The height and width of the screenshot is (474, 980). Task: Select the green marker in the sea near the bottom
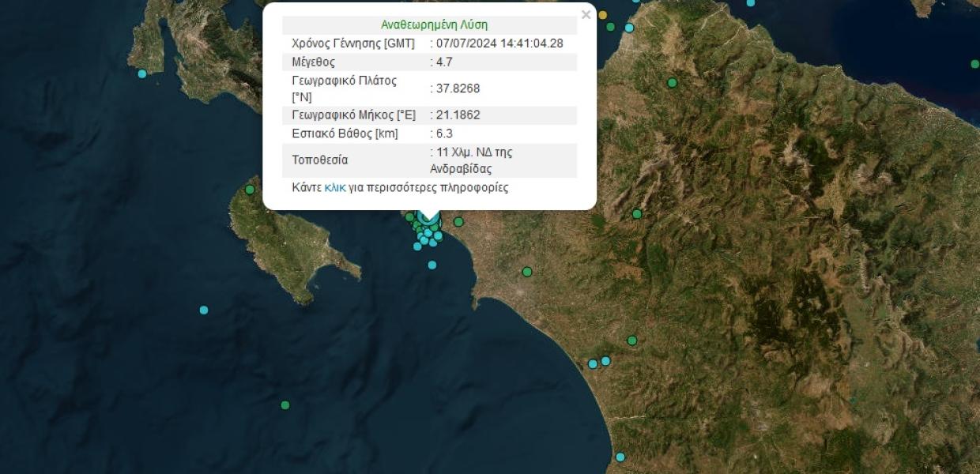285,405
